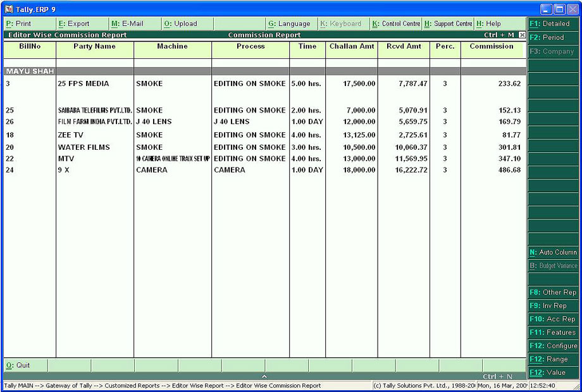Click the B: Budget Variance button
This screenshot has width=582, height=392.
click(x=553, y=266)
